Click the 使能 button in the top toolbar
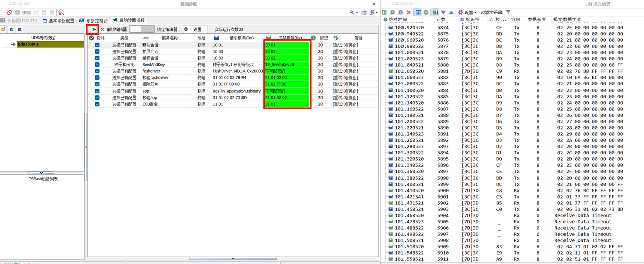 tap(23, 12)
